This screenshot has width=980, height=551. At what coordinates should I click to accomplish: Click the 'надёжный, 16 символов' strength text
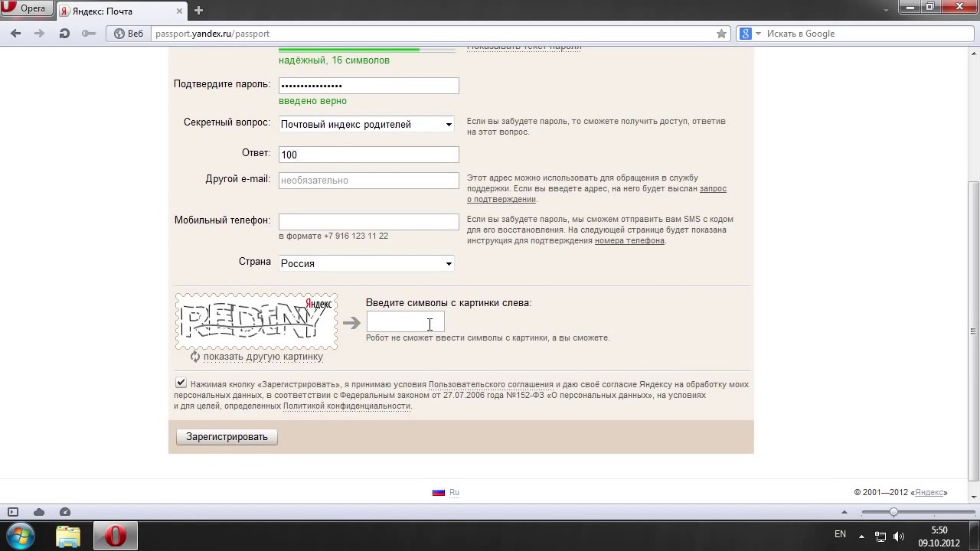pyautogui.click(x=334, y=60)
